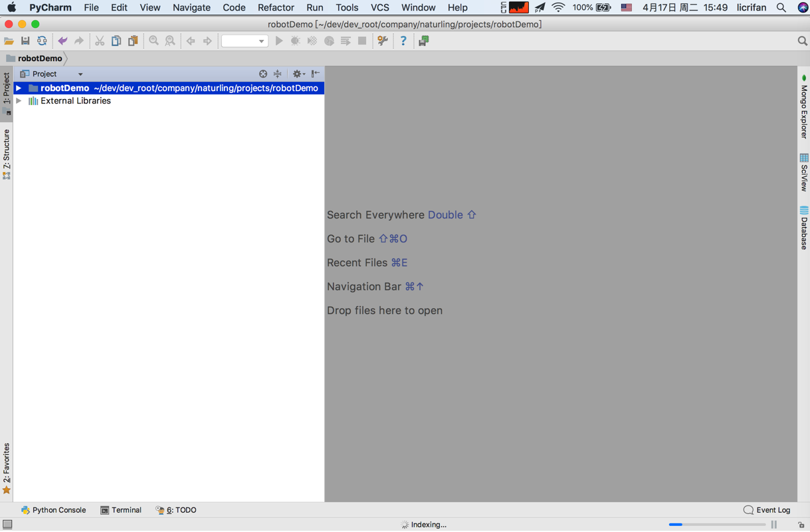Click the Run with Coverage icon
This screenshot has height=532, width=810.
pyautogui.click(x=312, y=41)
